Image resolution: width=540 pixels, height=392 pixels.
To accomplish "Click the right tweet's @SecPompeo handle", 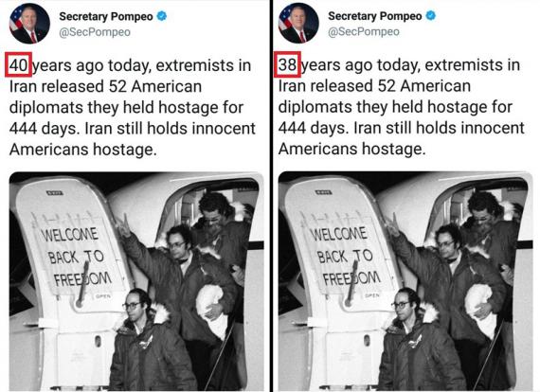I will 364,32.
